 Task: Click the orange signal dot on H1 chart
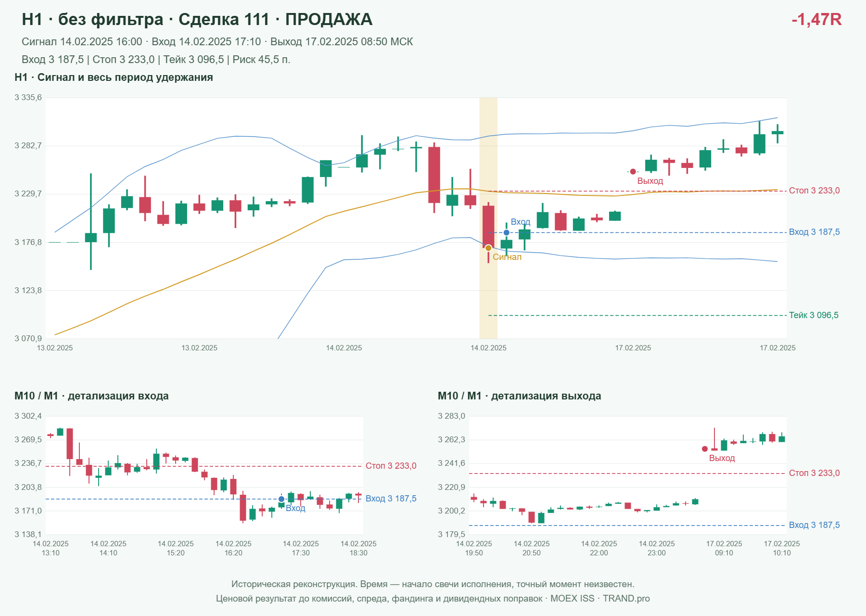488,248
